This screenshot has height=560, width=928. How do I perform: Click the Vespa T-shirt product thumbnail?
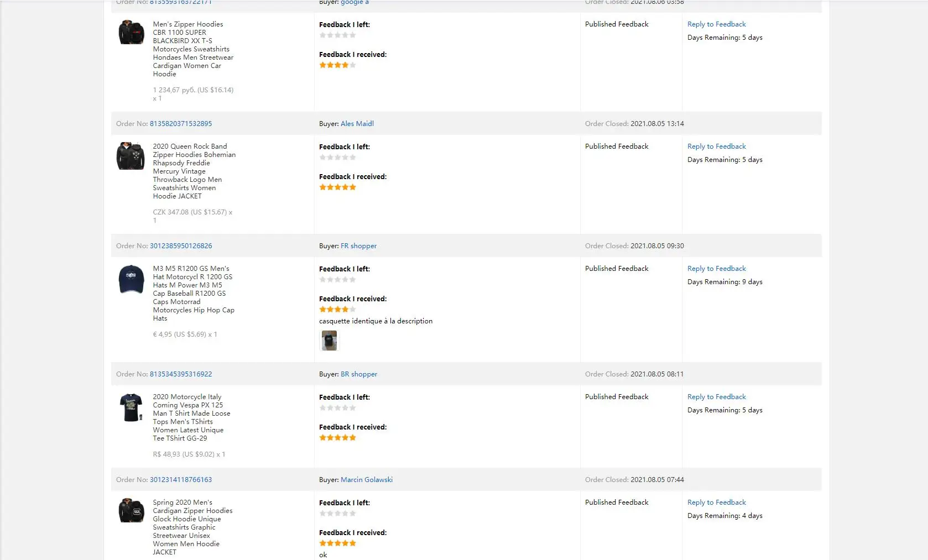131,407
